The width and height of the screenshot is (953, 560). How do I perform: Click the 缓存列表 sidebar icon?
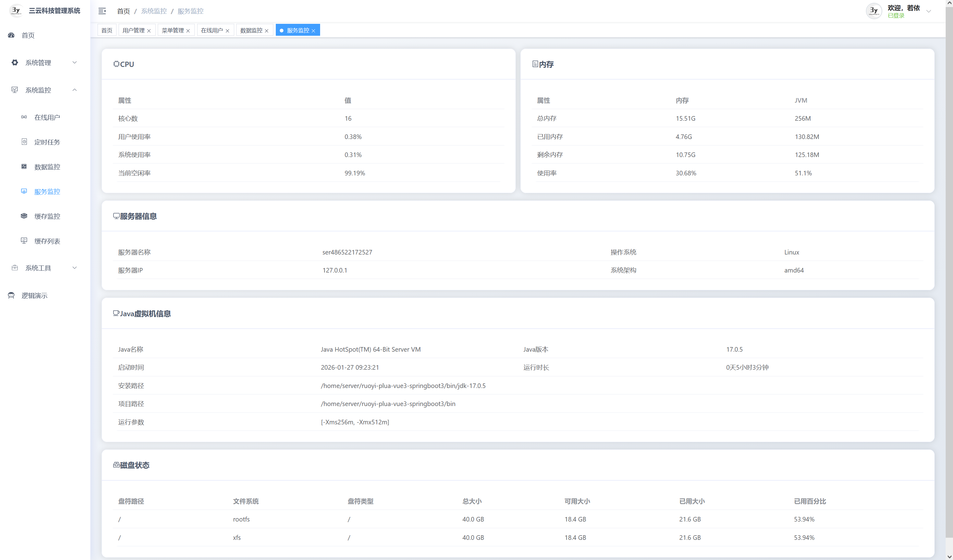[24, 241]
